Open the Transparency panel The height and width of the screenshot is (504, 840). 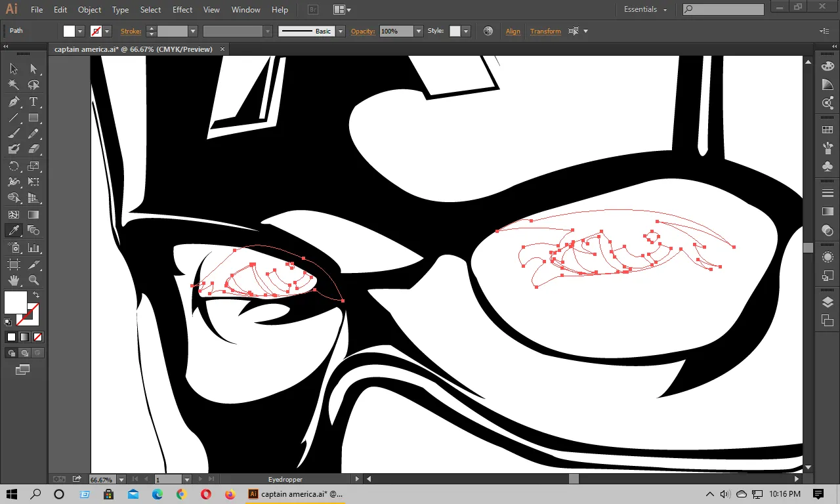coord(828,230)
